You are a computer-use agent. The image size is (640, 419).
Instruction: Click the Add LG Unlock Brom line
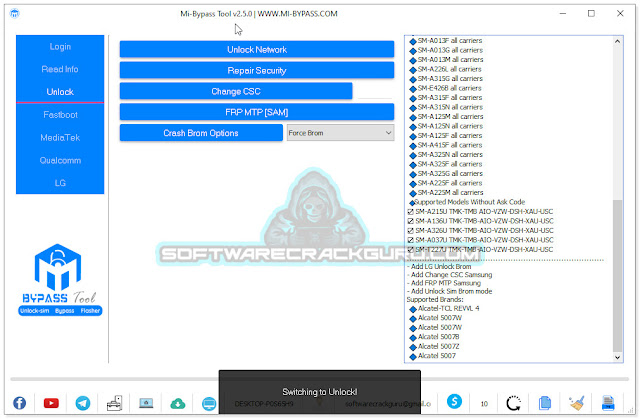[x=439, y=266]
